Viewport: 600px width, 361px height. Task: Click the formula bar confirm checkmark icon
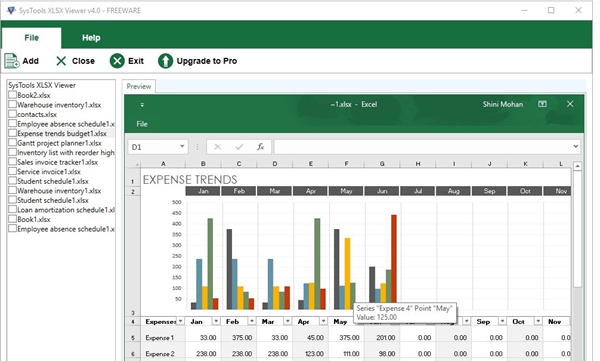pos(239,147)
